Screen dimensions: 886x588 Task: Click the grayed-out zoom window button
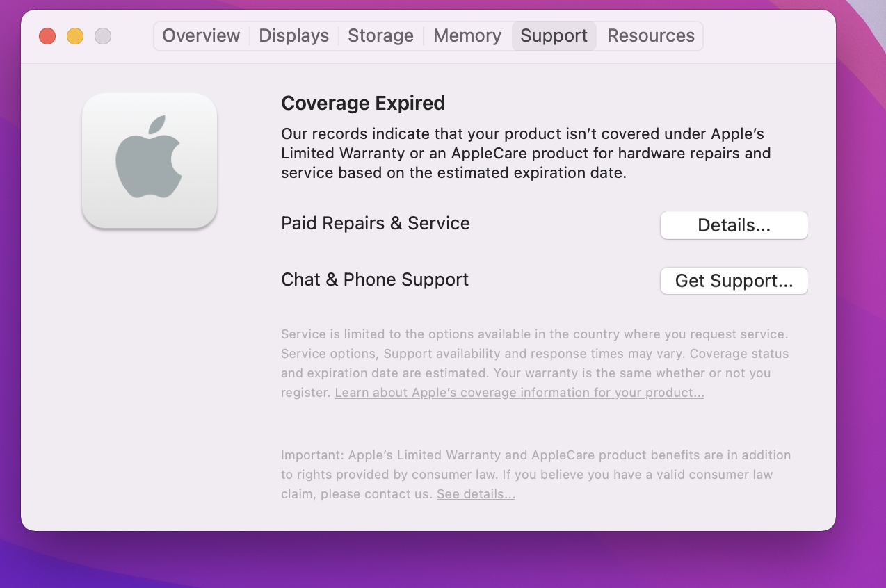click(103, 36)
